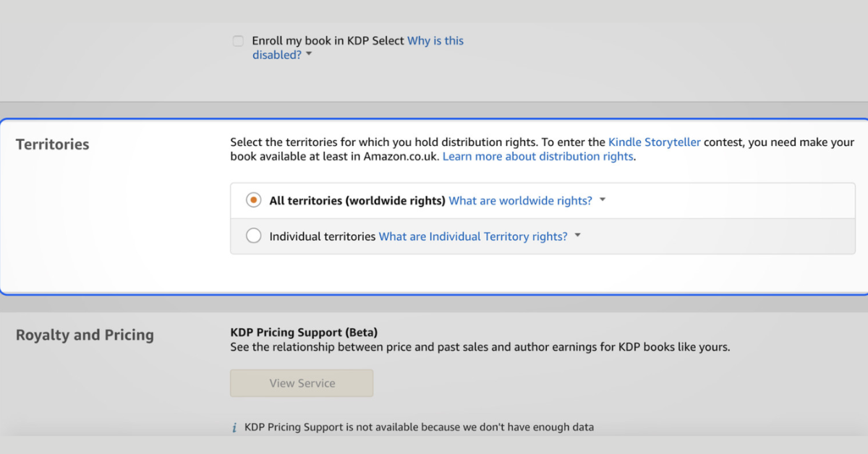The image size is (868, 454).
Task: Open the Kindle Storyteller contest link
Action: [x=654, y=142]
